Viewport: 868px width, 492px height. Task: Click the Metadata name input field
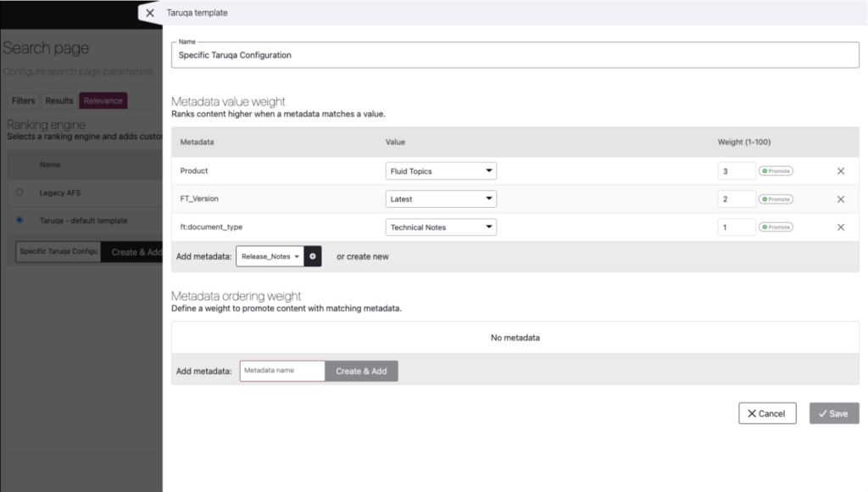[281, 371]
